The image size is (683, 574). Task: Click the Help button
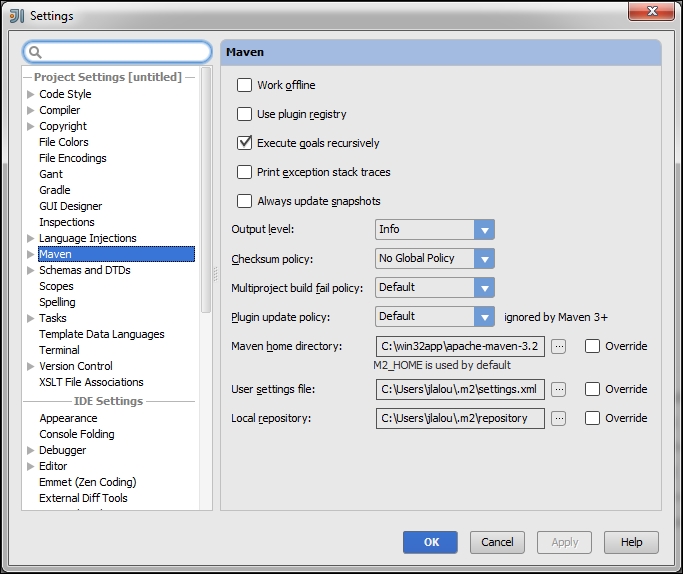point(631,543)
